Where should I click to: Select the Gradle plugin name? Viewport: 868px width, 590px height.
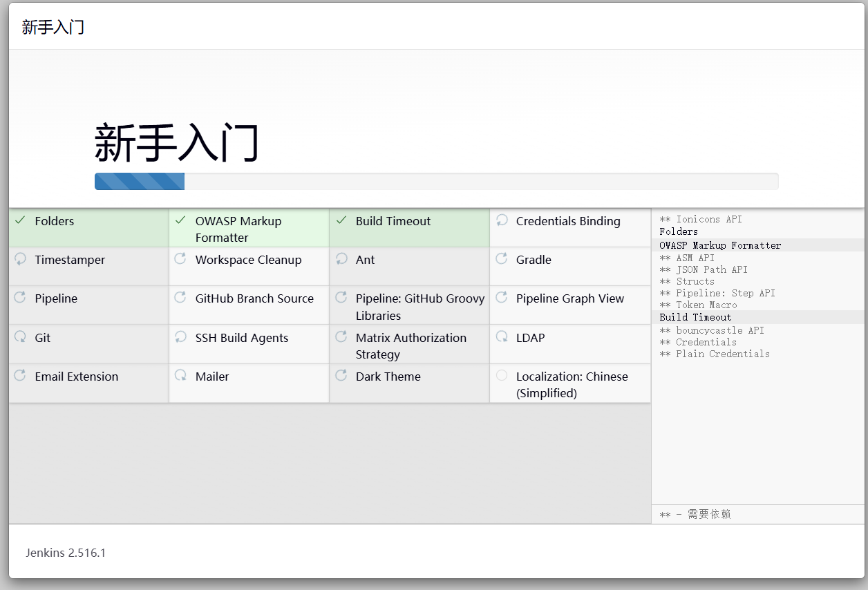click(x=534, y=260)
